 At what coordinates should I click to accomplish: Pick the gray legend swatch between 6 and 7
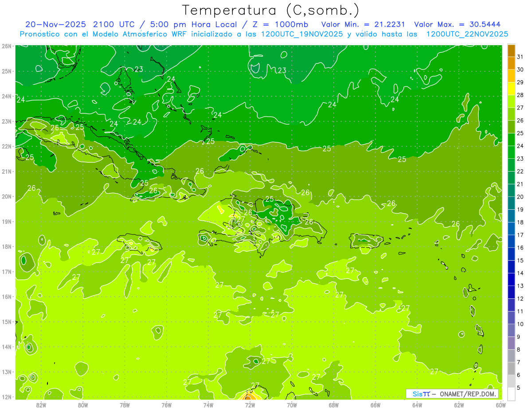[x=512, y=368]
